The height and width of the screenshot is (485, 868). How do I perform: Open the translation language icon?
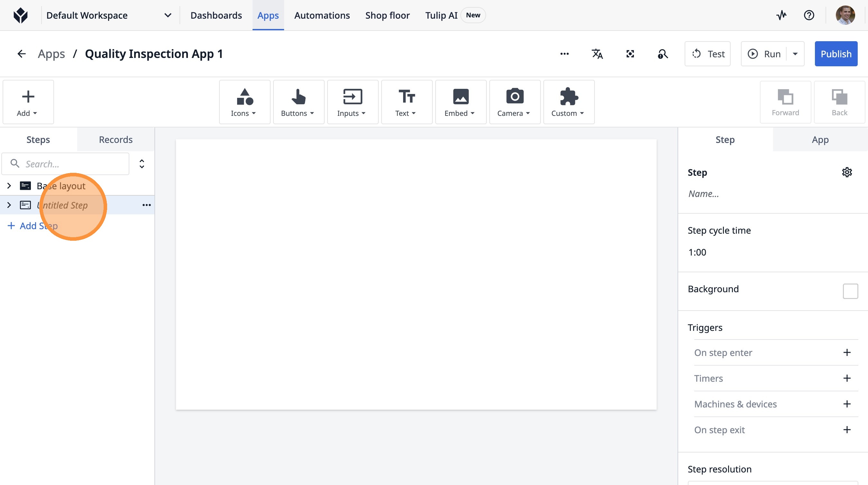(597, 54)
